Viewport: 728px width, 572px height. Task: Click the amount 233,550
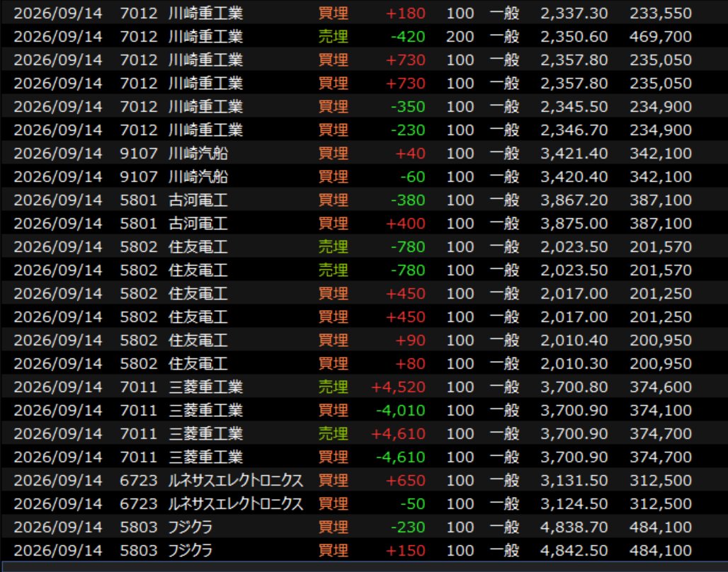click(x=660, y=13)
